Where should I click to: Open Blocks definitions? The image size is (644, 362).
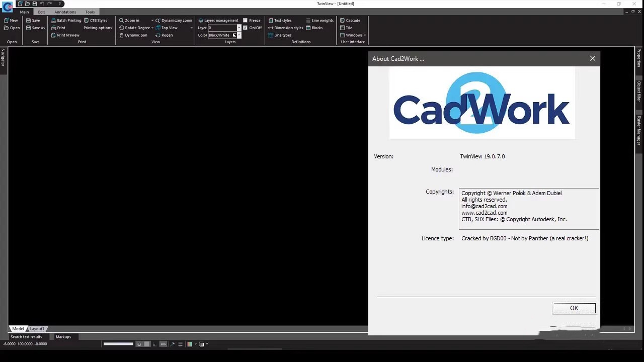(314, 28)
